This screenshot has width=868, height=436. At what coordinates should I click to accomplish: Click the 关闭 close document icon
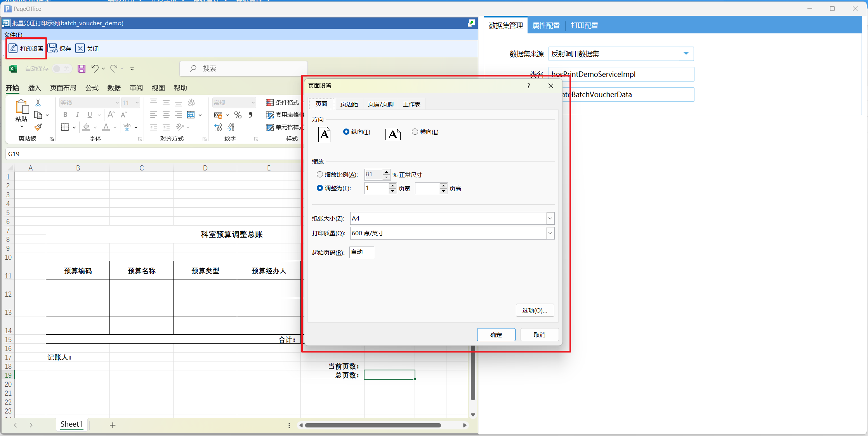(80, 49)
